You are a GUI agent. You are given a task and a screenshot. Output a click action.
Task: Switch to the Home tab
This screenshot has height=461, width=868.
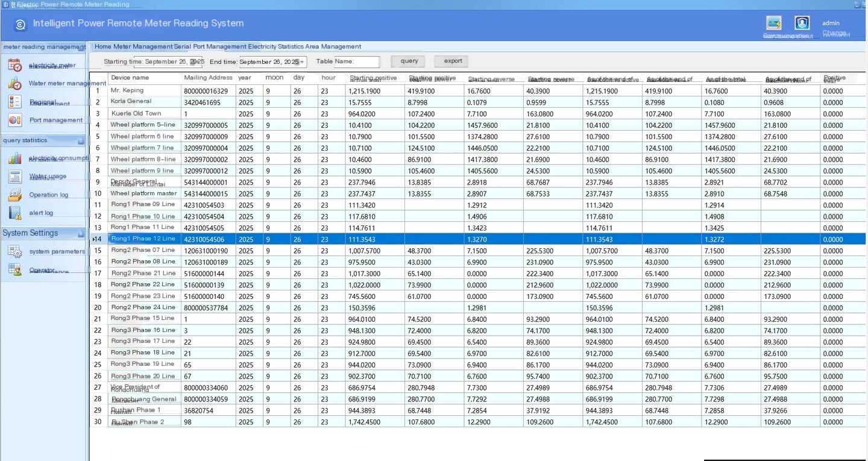pyautogui.click(x=103, y=46)
